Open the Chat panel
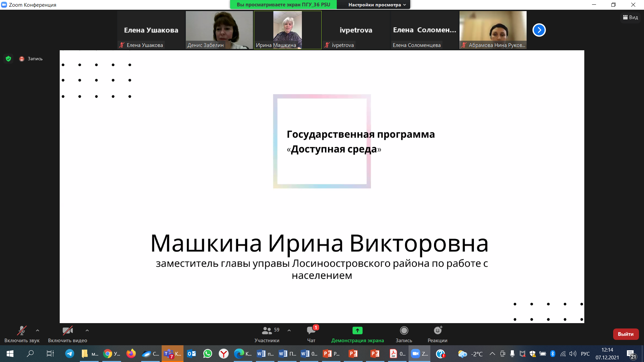The height and width of the screenshot is (362, 644). click(x=311, y=330)
